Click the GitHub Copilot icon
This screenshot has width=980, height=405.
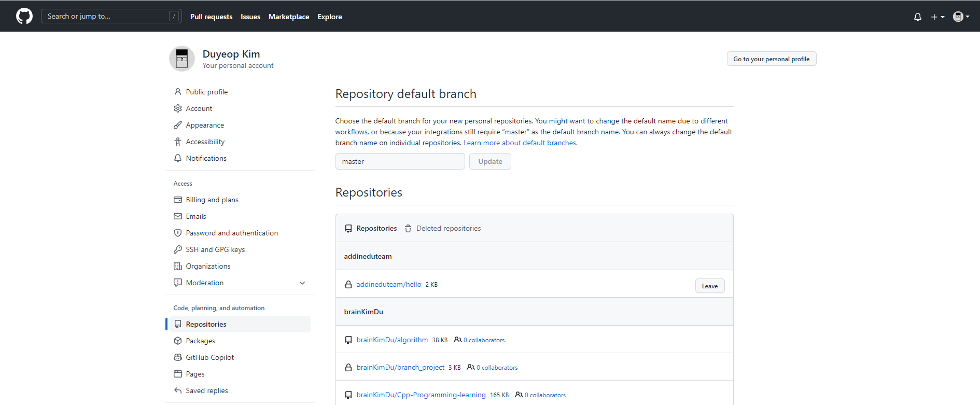(178, 357)
